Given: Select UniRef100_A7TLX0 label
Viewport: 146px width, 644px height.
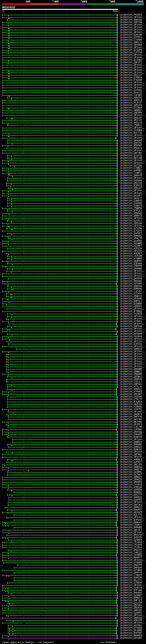Looking at the screenshot, I should (x=131, y=387).
